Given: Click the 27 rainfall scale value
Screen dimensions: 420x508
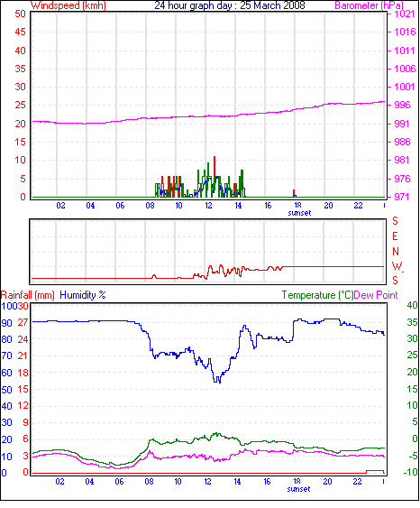Looking at the screenshot, I should coord(23,323).
